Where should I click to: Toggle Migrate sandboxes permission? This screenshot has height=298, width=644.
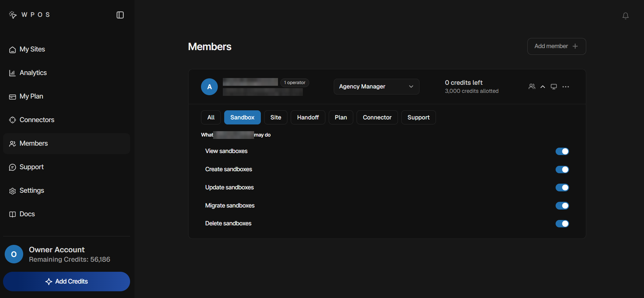(x=562, y=206)
